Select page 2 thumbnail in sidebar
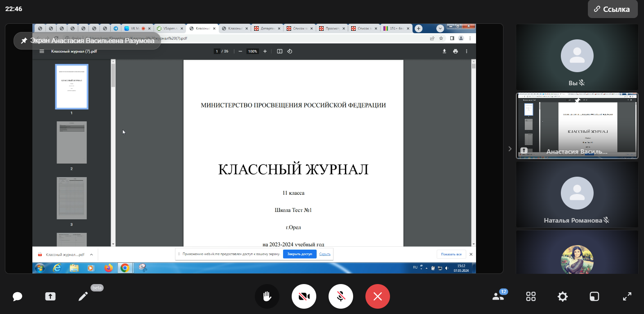 click(x=72, y=143)
